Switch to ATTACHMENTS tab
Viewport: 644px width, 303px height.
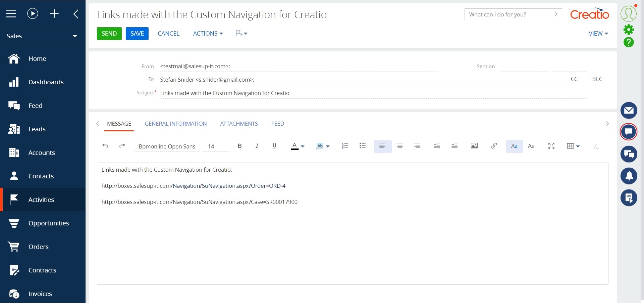[239, 124]
